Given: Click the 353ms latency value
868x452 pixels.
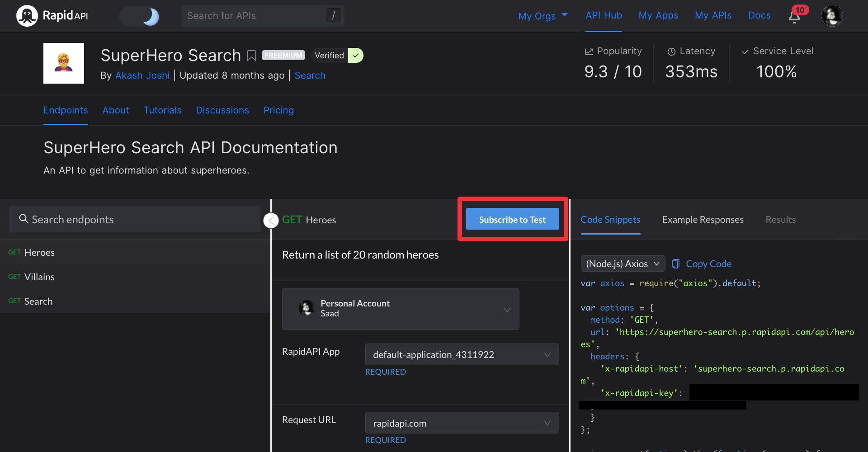Looking at the screenshot, I should click(x=691, y=71).
